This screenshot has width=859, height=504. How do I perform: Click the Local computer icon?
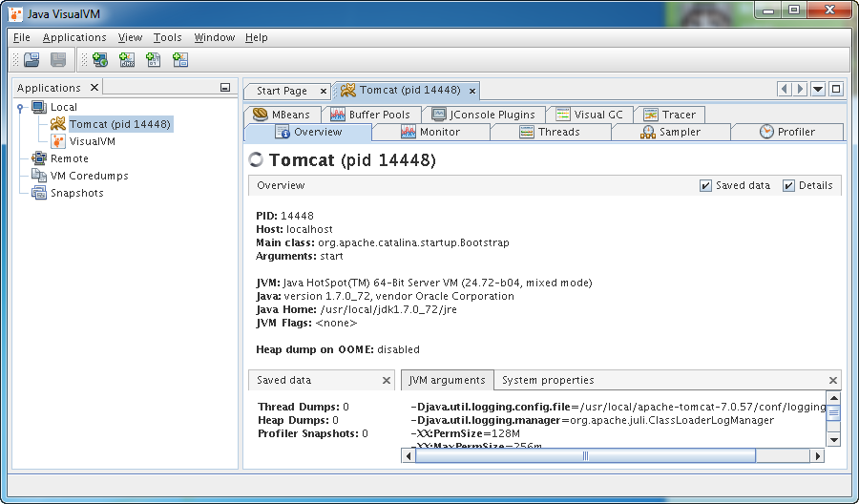coord(39,107)
